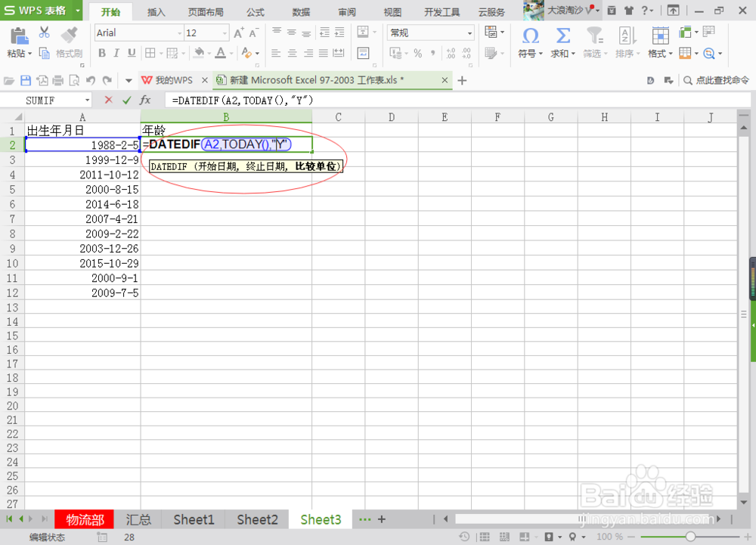Select row 5 header

point(12,190)
